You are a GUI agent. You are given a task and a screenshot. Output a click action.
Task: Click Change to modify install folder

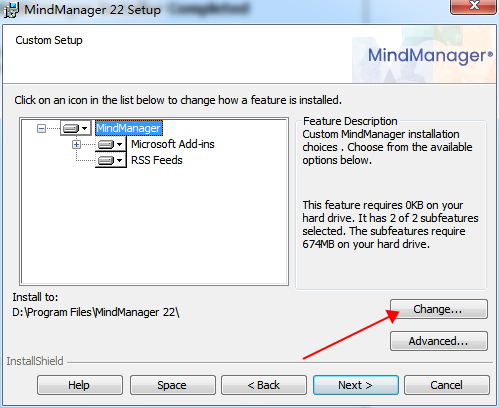tap(439, 309)
